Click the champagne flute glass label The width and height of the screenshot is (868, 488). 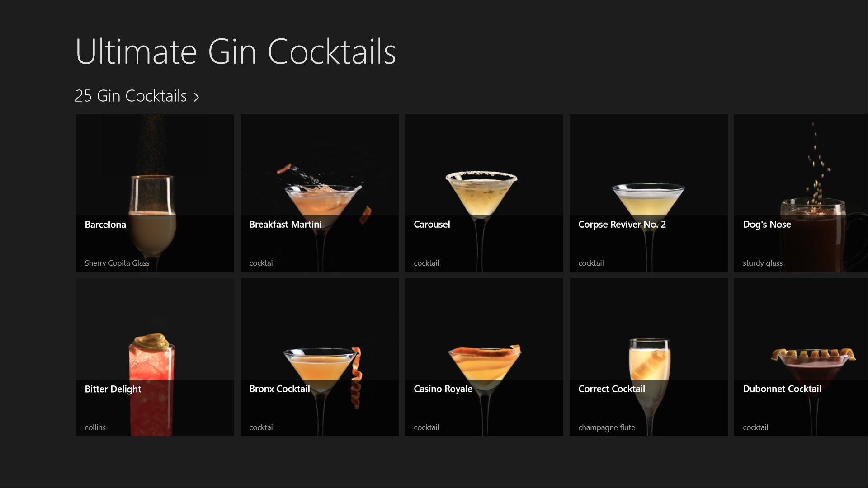[x=607, y=427]
